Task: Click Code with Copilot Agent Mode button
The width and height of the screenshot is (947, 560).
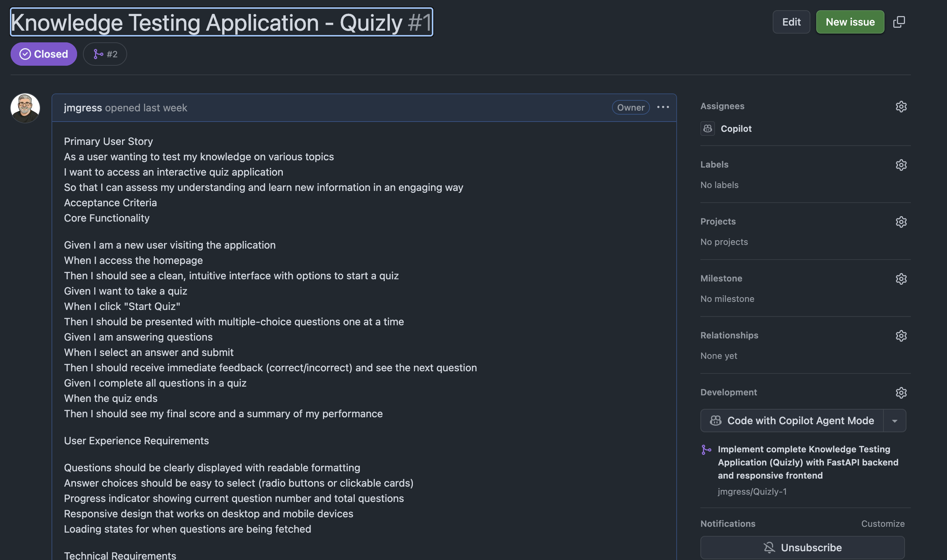Action: [792, 421]
